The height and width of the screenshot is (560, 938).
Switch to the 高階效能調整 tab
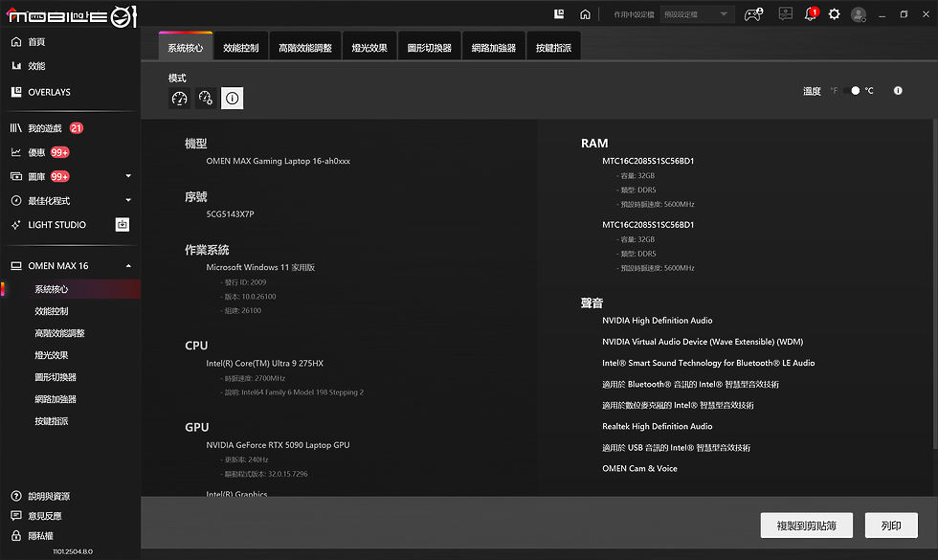(305, 47)
